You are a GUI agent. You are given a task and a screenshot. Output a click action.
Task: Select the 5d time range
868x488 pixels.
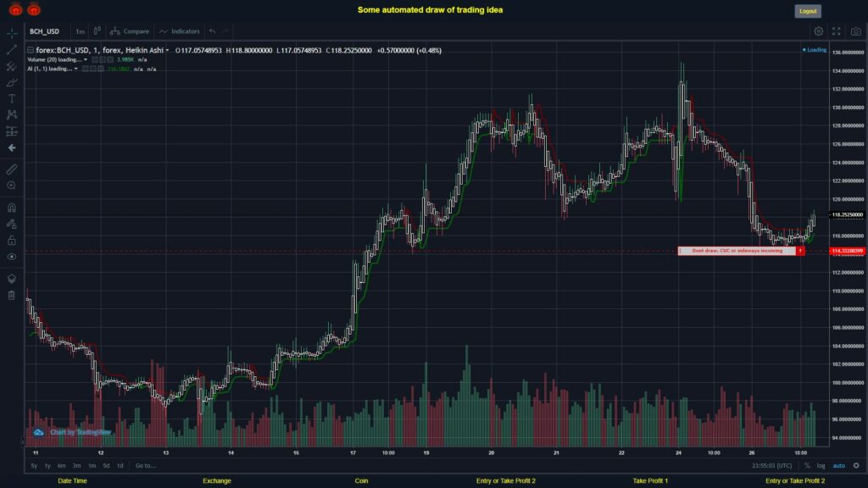(x=106, y=466)
